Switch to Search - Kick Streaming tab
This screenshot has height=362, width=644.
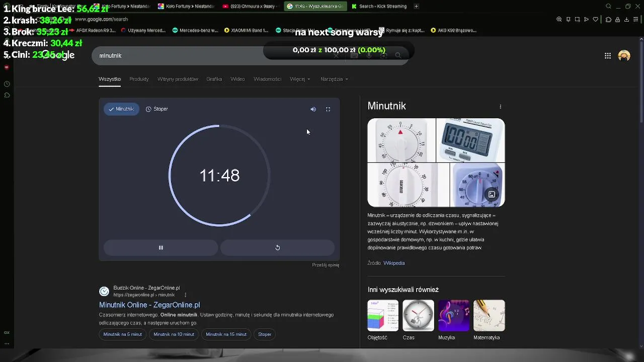click(379, 6)
